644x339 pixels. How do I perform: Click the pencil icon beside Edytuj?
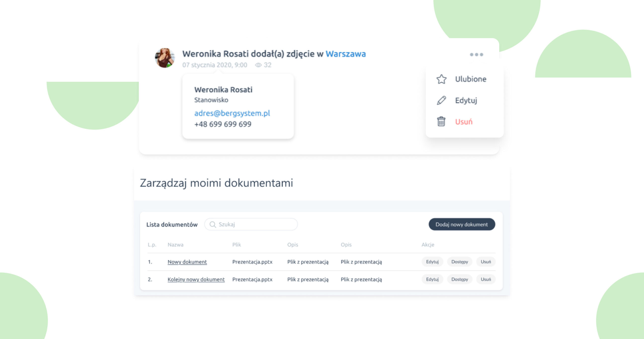point(441,100)
